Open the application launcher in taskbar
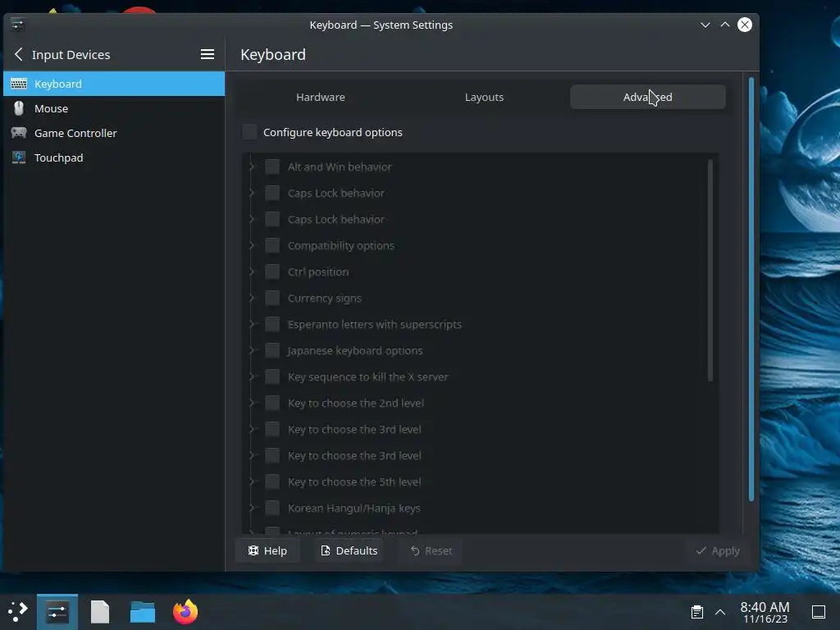Image resolution: width=840 pixels, height=630 pixels. coord(18,611)
